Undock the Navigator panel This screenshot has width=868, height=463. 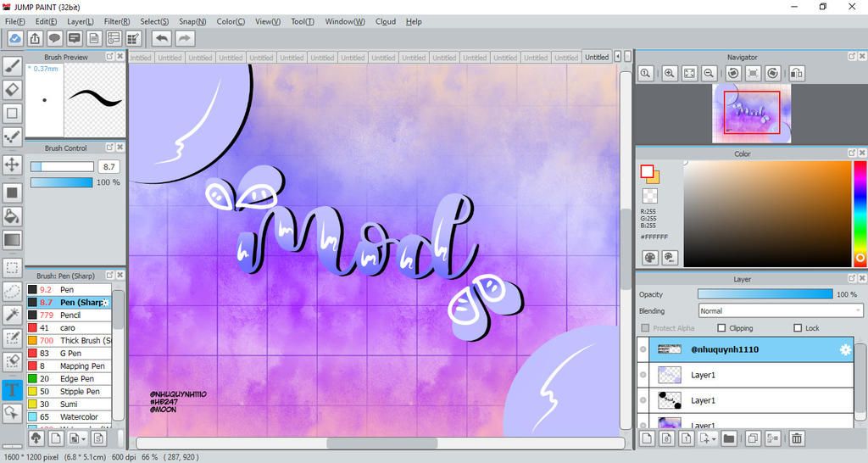coord(851,57)
